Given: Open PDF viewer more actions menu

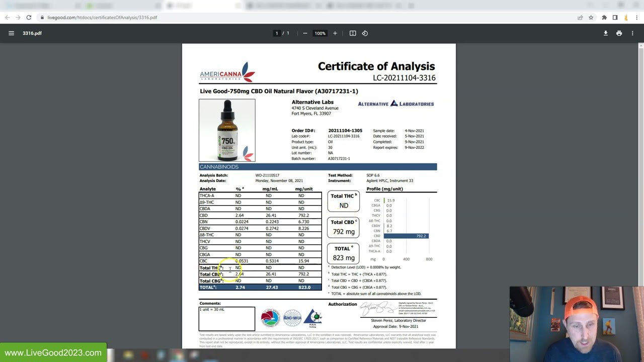Looking at the screenshot, I should [x=632, y=33].
